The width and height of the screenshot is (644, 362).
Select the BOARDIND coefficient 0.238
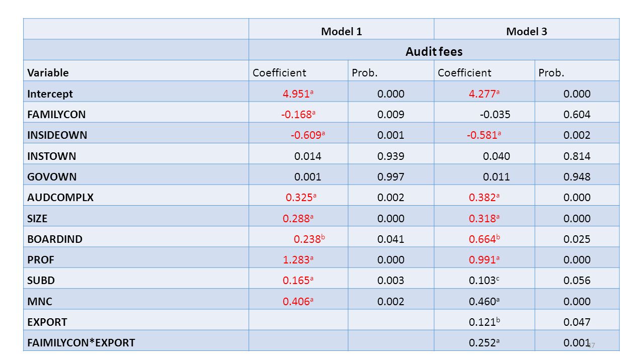click(310, 239)
